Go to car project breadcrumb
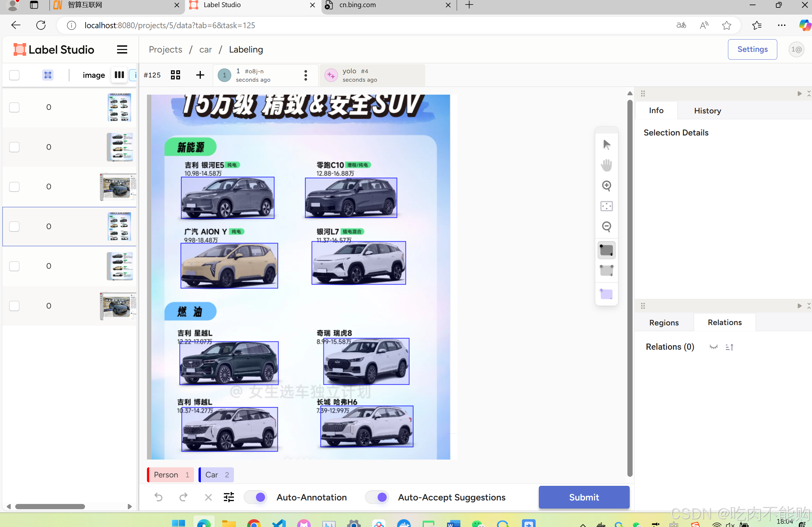812x527 pixels. click(x=205, y=50)
